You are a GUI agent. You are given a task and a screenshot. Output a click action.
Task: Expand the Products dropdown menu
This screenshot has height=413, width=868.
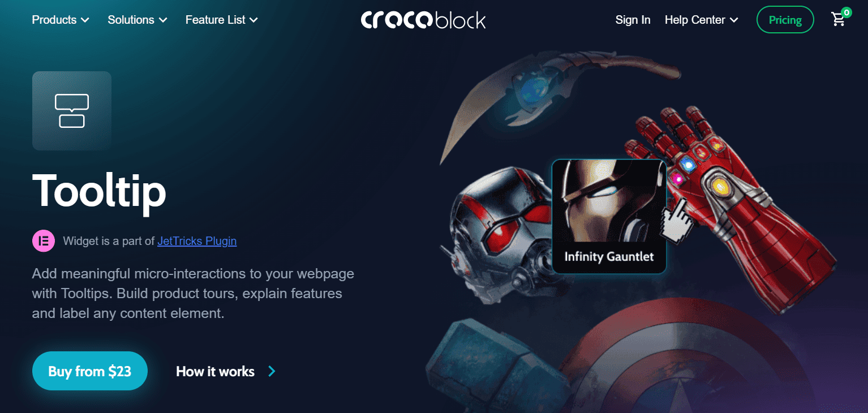[x=61, y=20]
